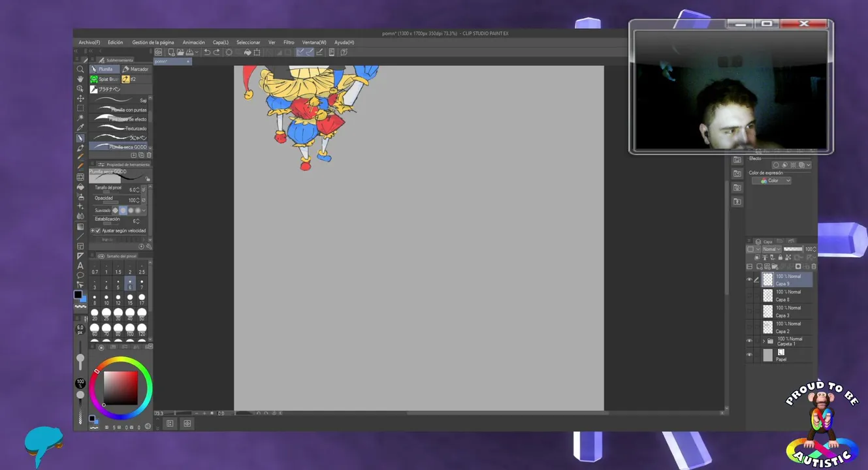The height and width of the screenshot is (470, 868).
Task: Toggle visibility of Capa 8 layer
Action: click(749, 295)
